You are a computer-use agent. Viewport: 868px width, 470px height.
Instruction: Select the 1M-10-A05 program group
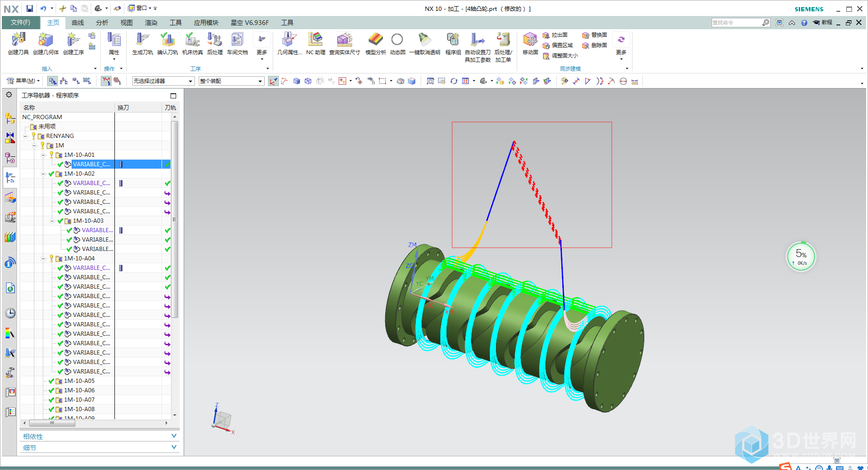coord(79,381)
